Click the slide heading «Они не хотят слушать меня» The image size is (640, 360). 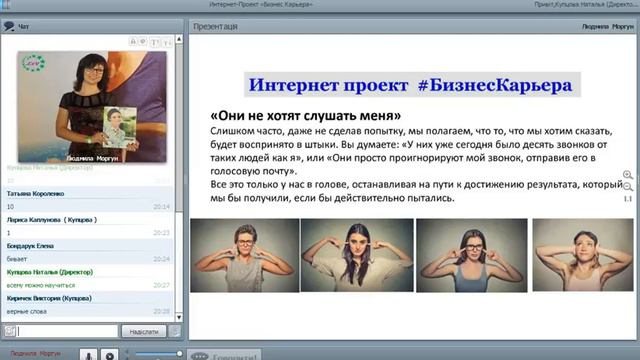[305, 116]
